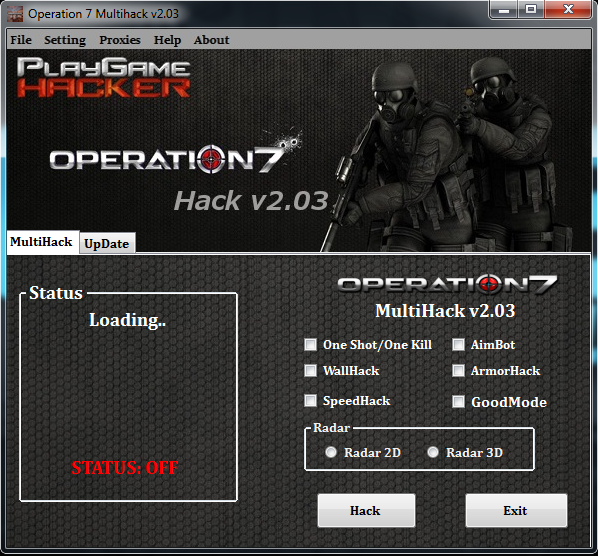Minimize the Multihack window
Viewport: 598px width, 556px height.
coord(503,9)
